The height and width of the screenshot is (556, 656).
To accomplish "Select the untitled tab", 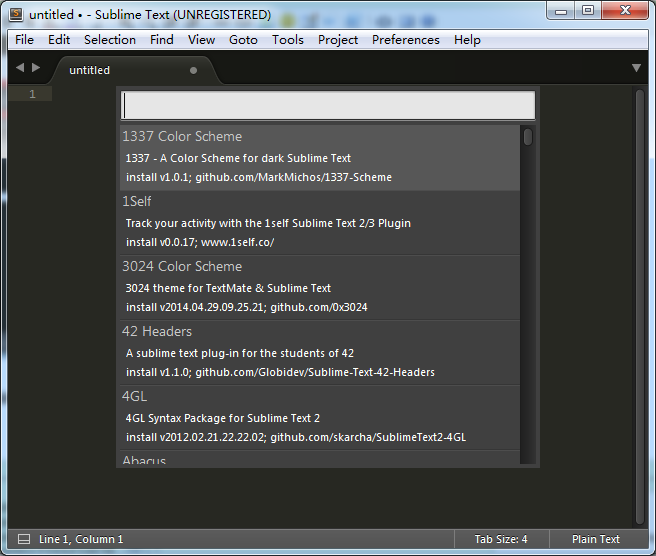I will [134, 70].
